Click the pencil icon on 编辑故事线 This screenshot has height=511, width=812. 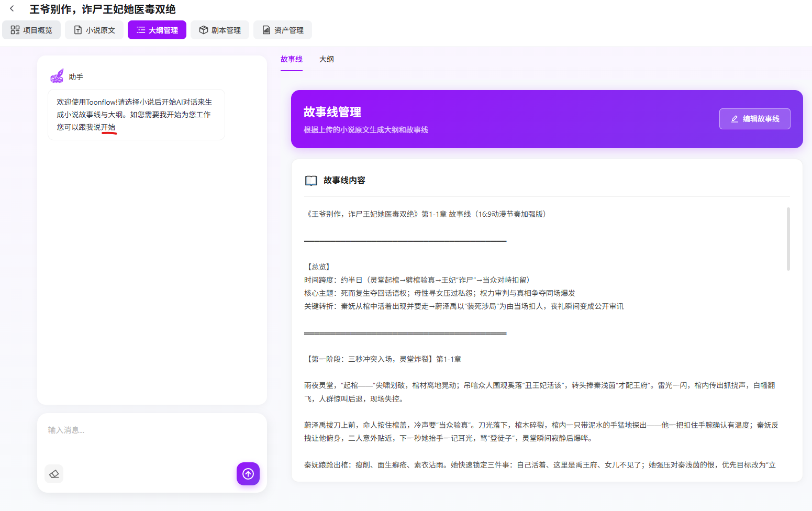[734, 119]
